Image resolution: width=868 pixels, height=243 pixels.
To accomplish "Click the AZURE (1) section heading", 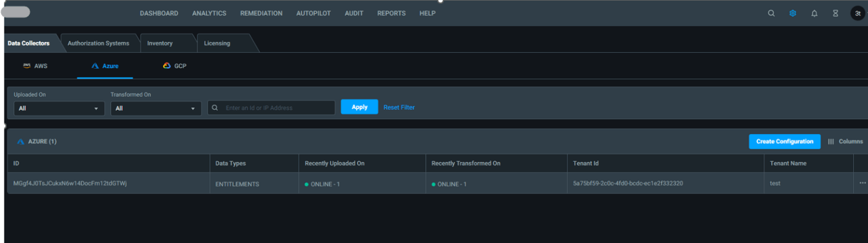I will click(x=37, y=141).
